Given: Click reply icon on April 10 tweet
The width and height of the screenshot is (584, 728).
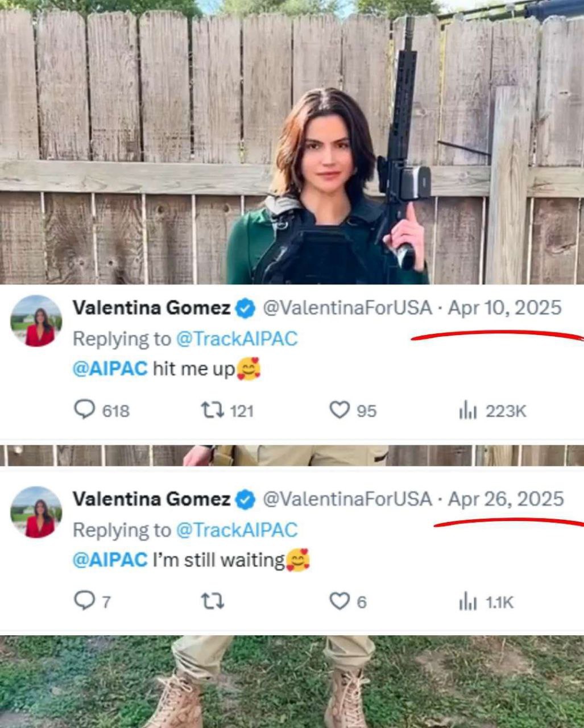Looking at the screenshot, I should pos(85,409).
